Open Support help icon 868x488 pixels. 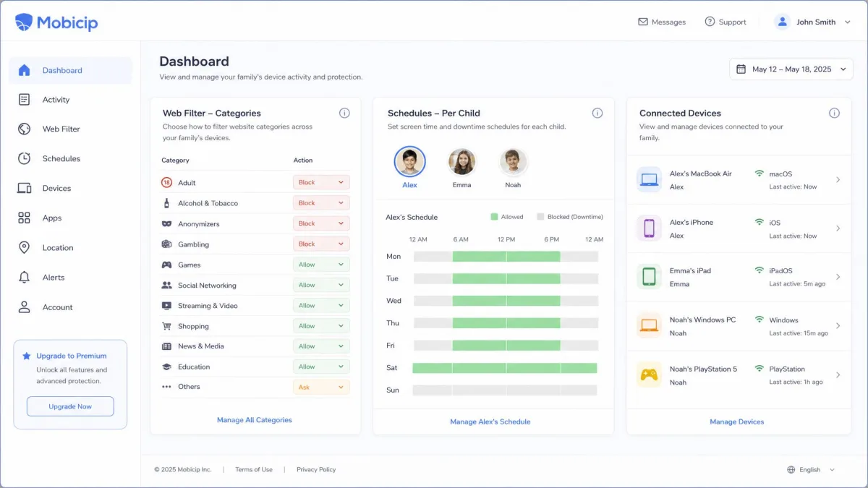pos(710,22)
